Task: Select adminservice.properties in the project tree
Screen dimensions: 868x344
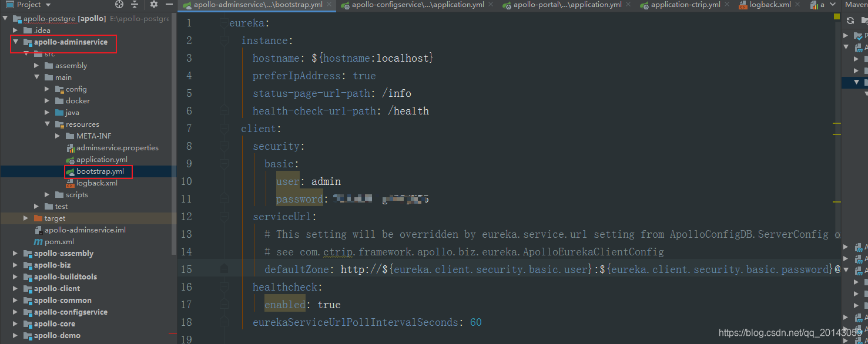Action: (115, 147)
